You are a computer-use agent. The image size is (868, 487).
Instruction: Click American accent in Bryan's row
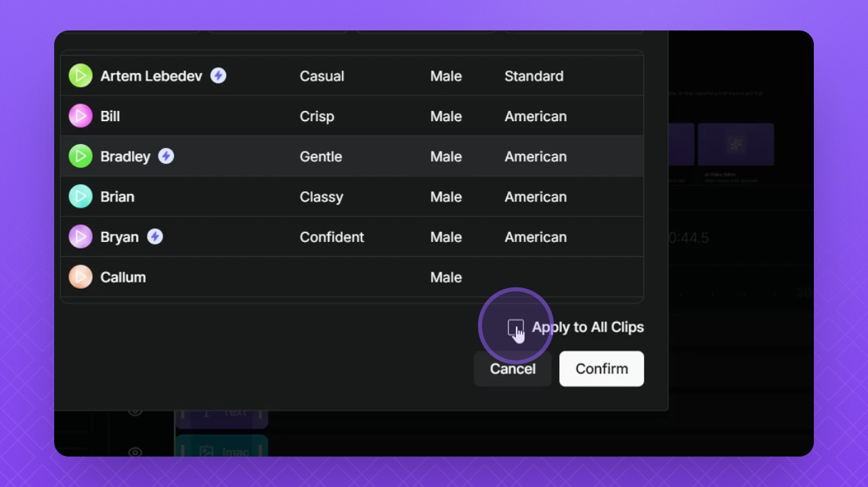(536, 237)
